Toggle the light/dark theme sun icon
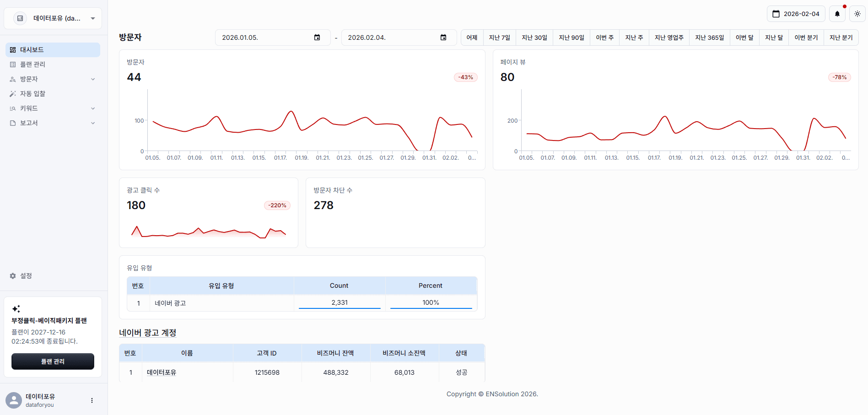 click(x=857, y=14)
